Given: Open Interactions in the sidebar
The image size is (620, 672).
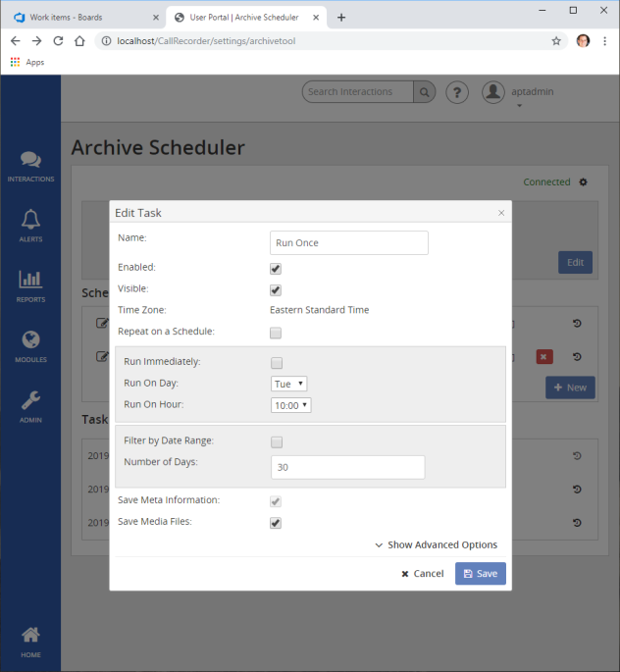Looking at the screenshot, I should pyautogui.click(x=30, y=165).
